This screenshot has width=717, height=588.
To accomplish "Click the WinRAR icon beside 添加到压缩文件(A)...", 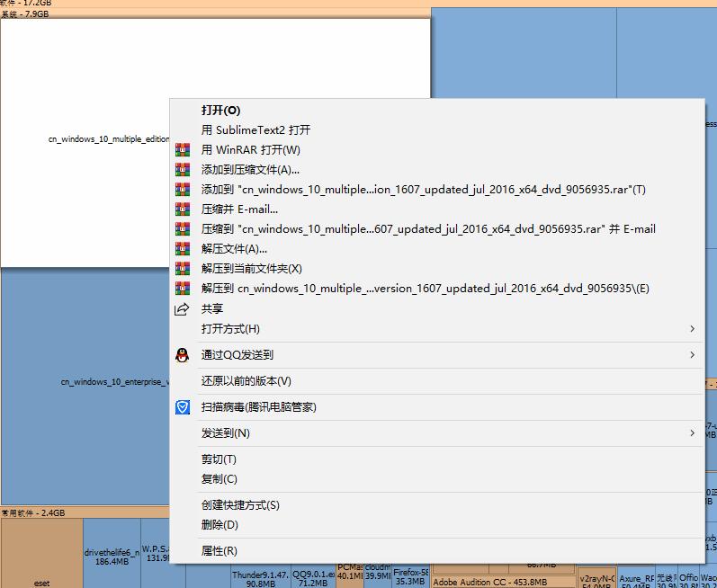I will (183, 170).
